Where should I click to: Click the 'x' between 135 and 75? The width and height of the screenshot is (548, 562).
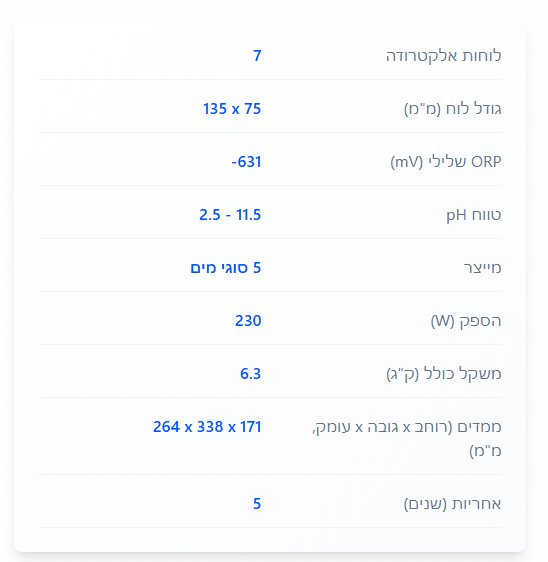click(x=235, y=110)
